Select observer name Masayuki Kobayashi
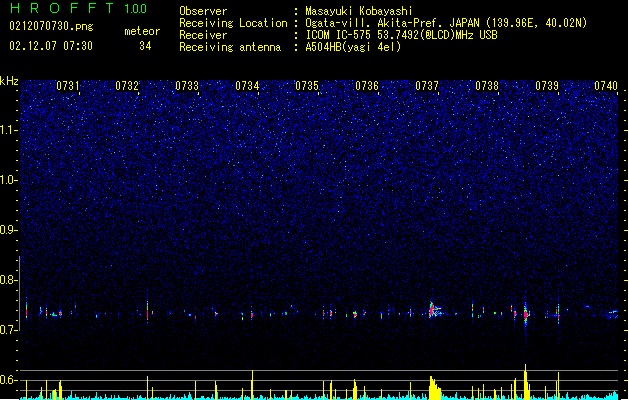The width and height of the screenshot is (629, 400). [359, 11]
